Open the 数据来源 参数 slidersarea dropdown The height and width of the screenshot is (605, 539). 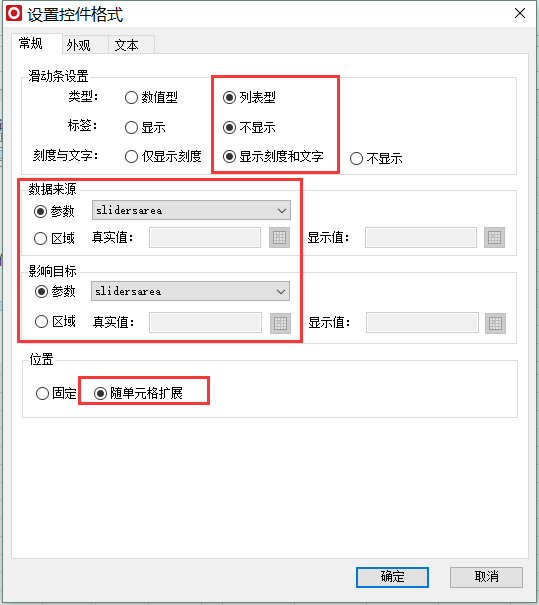click(191, 210)
